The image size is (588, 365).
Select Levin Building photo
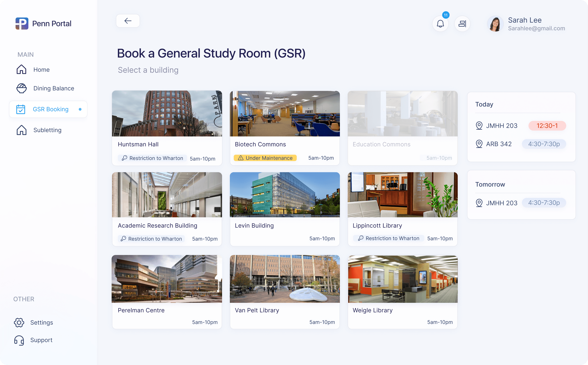285,195
